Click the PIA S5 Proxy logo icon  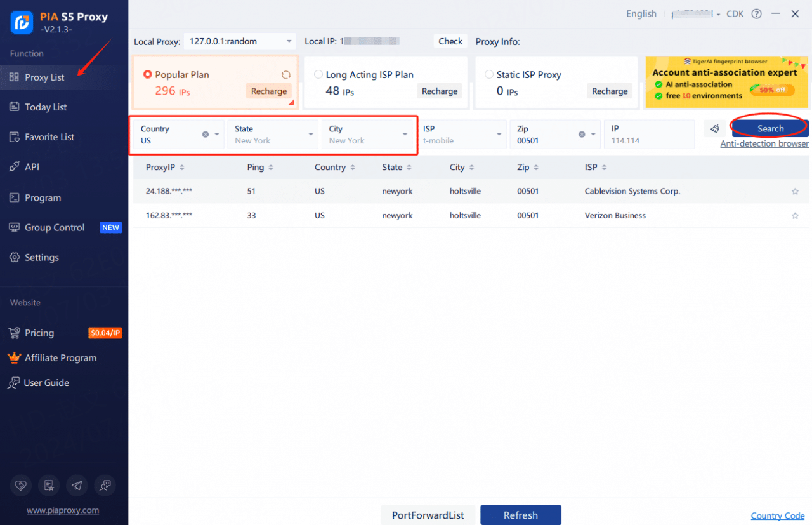(x=22, y=22)
